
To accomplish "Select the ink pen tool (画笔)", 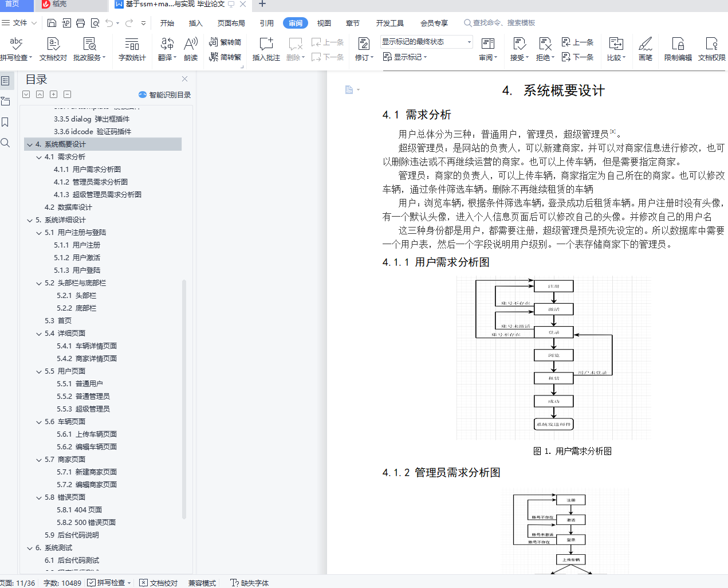I will tap(646, 49).
